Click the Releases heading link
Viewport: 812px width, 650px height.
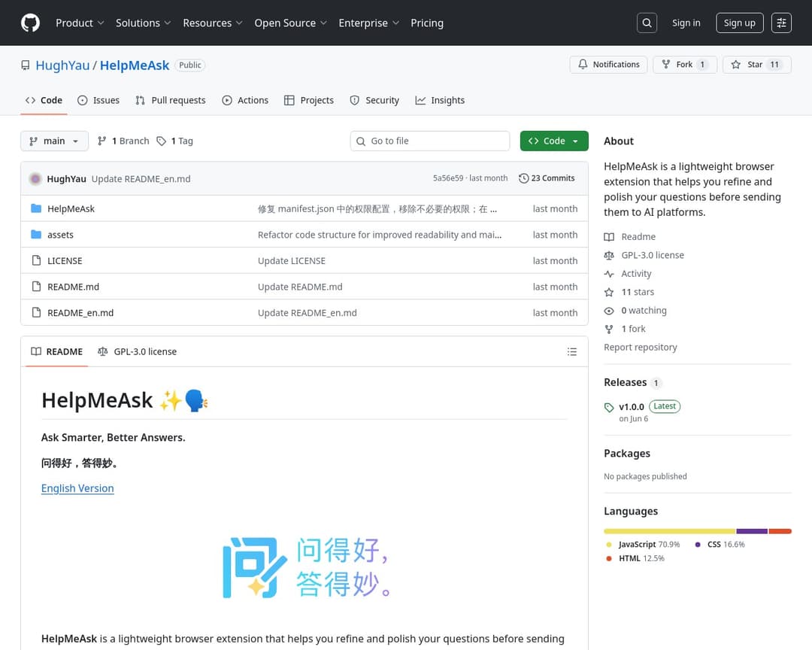(625, 382)
